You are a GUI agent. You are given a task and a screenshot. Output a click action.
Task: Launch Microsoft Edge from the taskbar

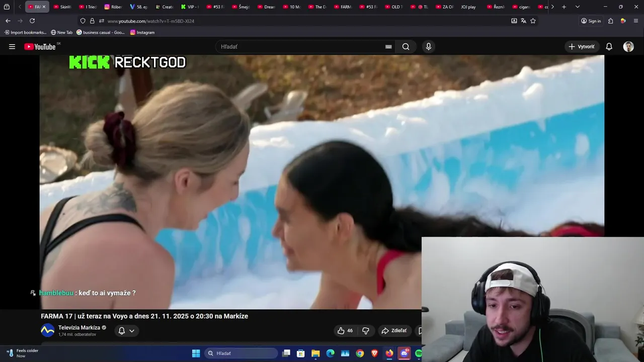point(330,353)
